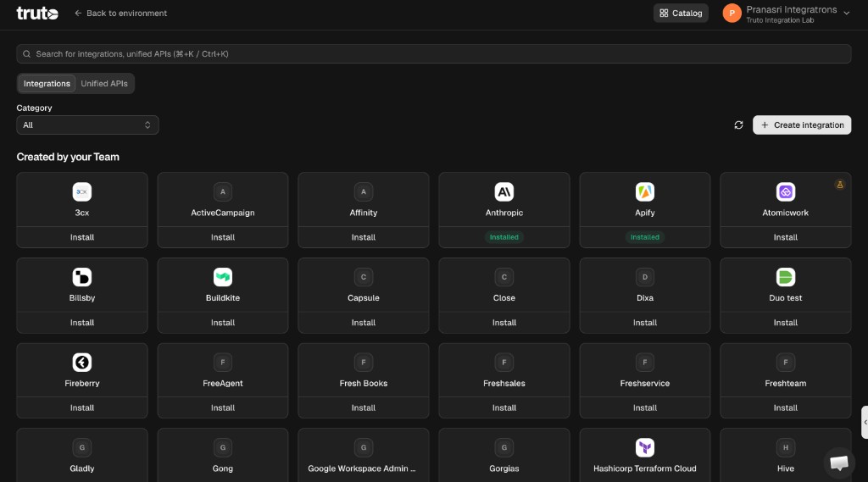Click the Fresh Books placeholder icon
Image resolution: width=868 pixels, height=482 pixels.
click(363, 363)
